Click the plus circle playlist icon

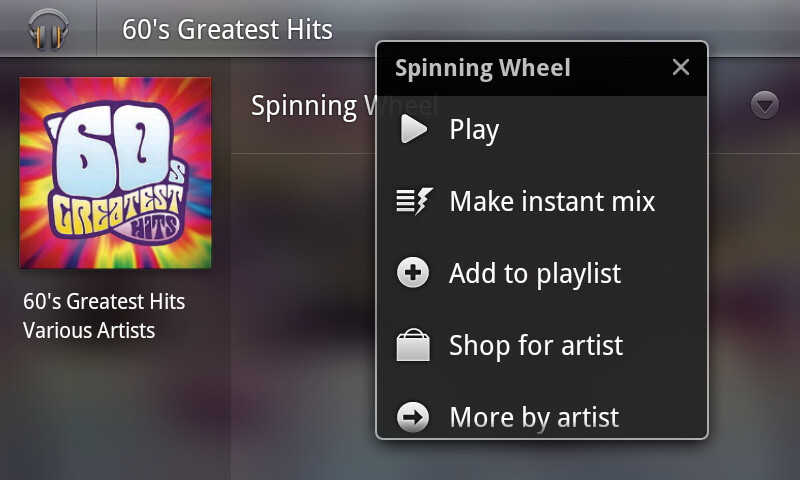click(414, 273)
